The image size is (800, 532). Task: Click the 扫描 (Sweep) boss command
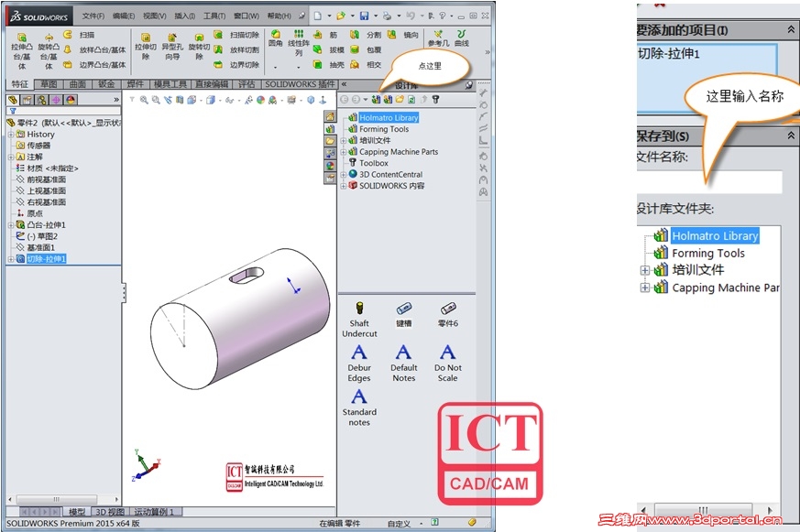[x=79, y=35]
